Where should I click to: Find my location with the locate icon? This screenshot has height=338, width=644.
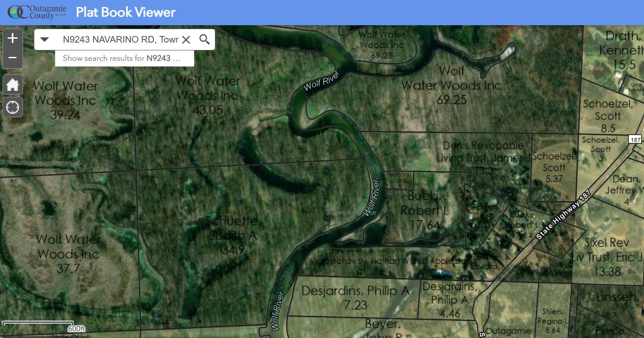pos(13,107)
